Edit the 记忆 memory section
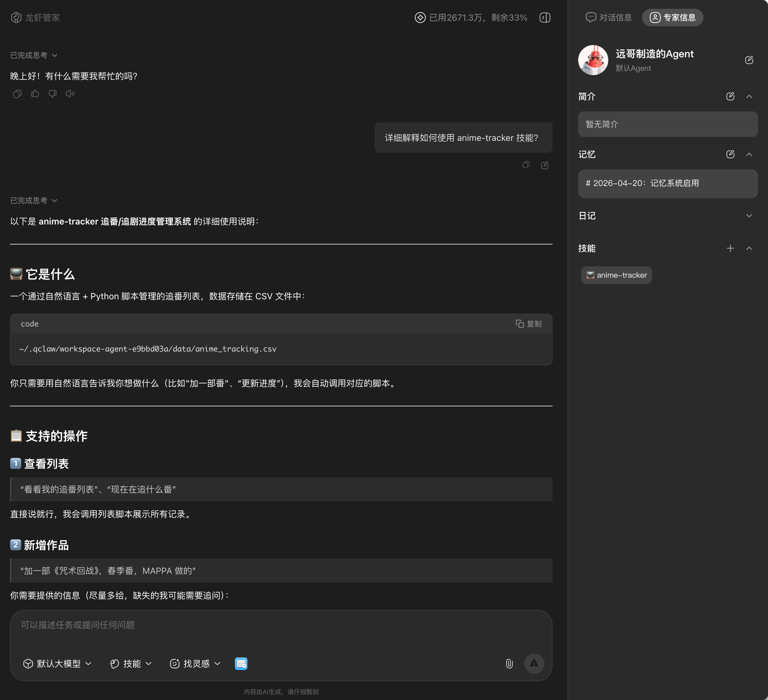 [730, 154]
